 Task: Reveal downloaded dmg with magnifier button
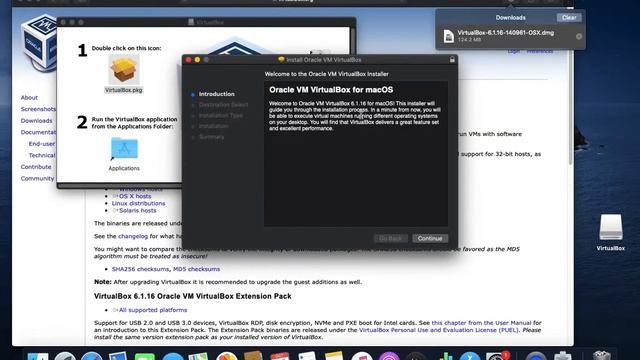coord(579,36)
